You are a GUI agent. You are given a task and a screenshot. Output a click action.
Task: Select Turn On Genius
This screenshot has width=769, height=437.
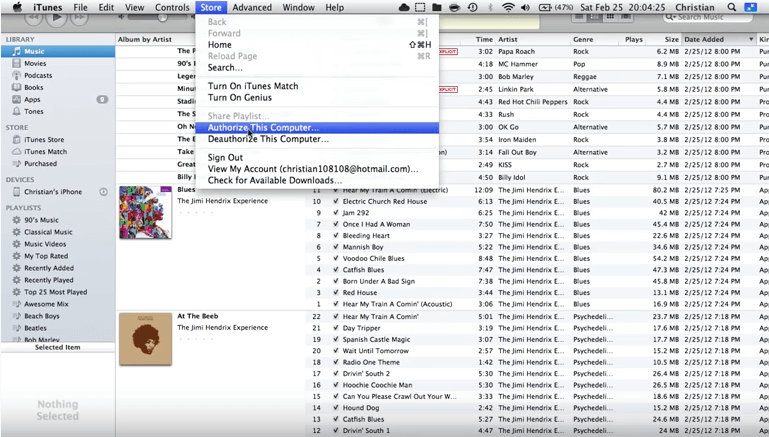(x=317, y=98)
